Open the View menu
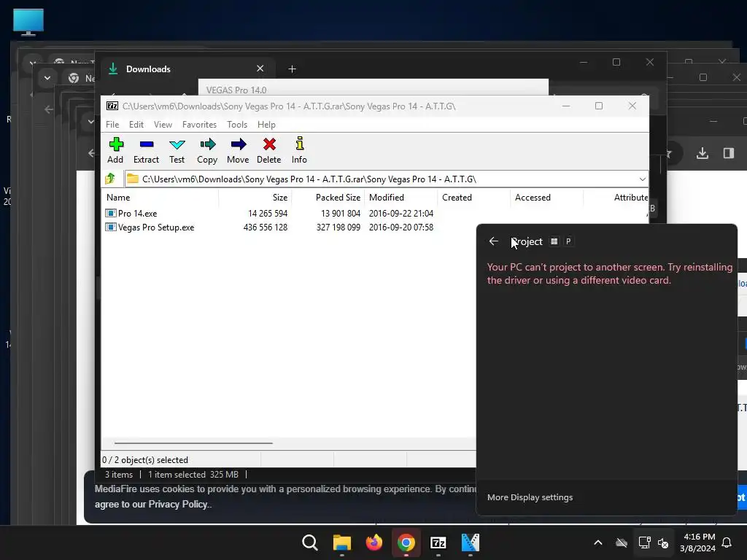Image resolution: width=747 pixels, height=560 pixels. click(x=163, y=124)
